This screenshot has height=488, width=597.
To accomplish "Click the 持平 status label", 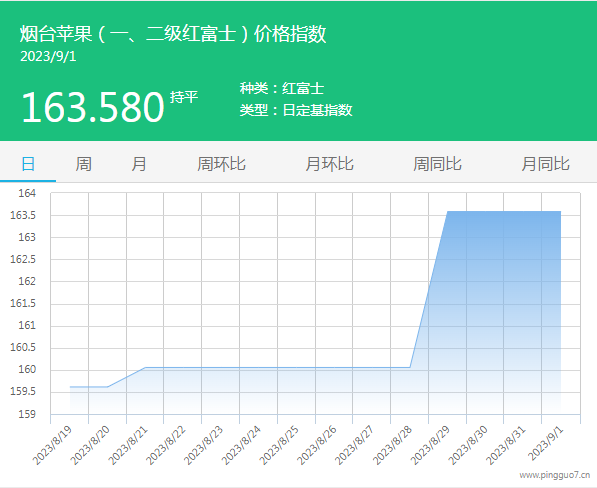I will [x=184, y=97].
